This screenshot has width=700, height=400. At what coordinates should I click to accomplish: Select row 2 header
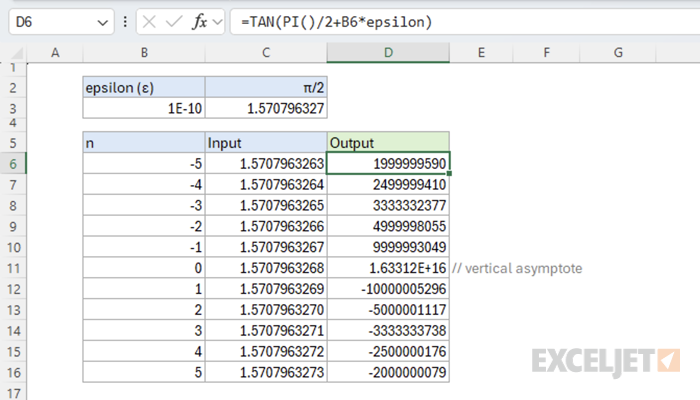click(x=13, y=88)
